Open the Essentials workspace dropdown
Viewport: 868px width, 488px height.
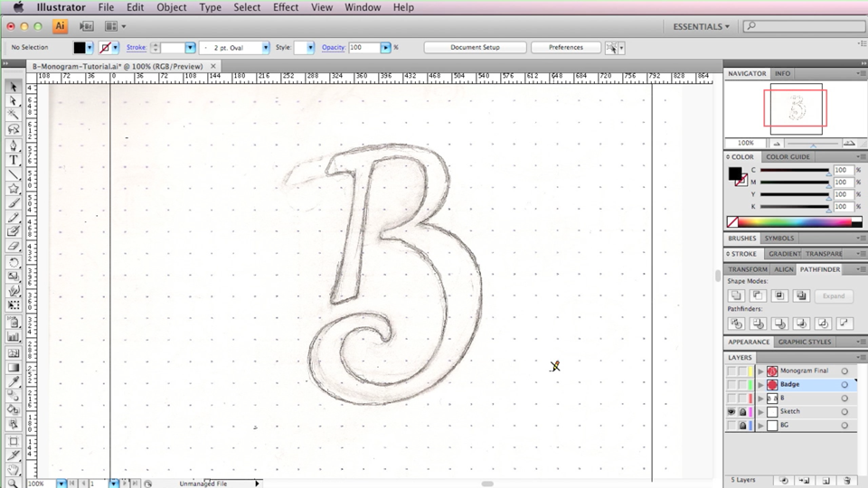click(x=701, y=26)
